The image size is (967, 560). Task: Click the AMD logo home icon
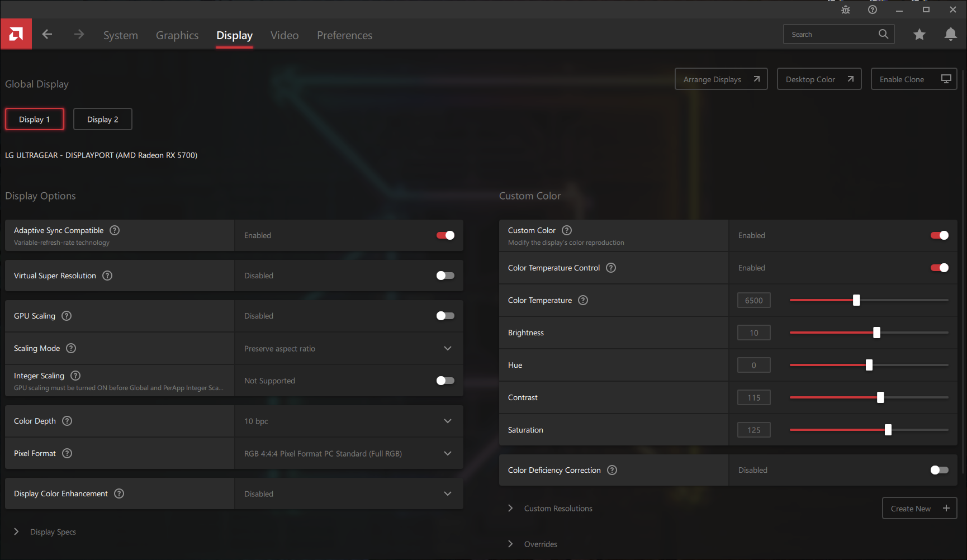(x=16, y=34)
